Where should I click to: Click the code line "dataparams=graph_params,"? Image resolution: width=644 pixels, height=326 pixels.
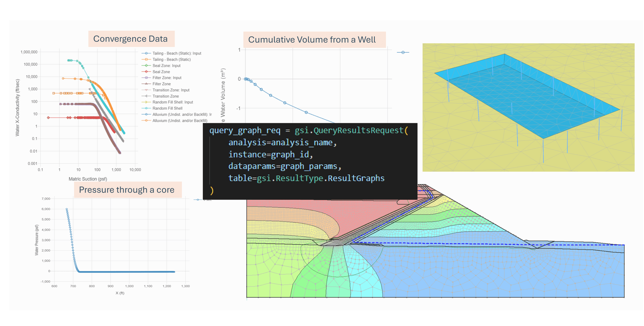tap(285, 166)
